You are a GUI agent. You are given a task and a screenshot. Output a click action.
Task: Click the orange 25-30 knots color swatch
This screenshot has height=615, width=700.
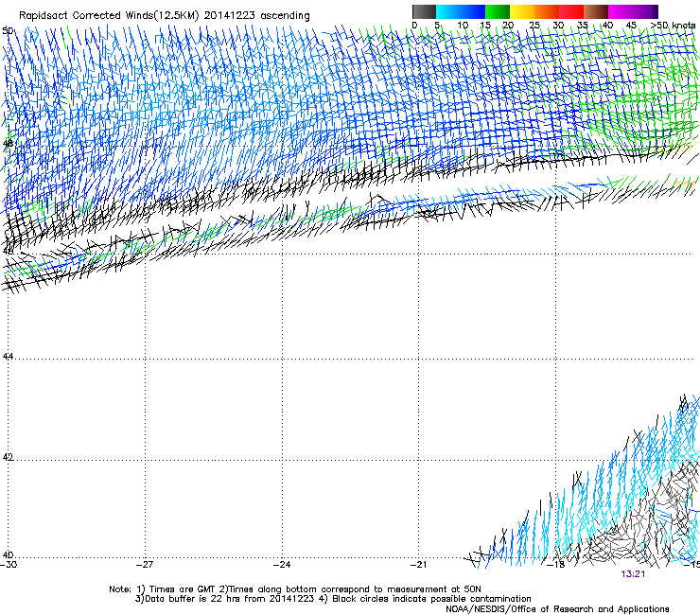(x=547, y=11)
